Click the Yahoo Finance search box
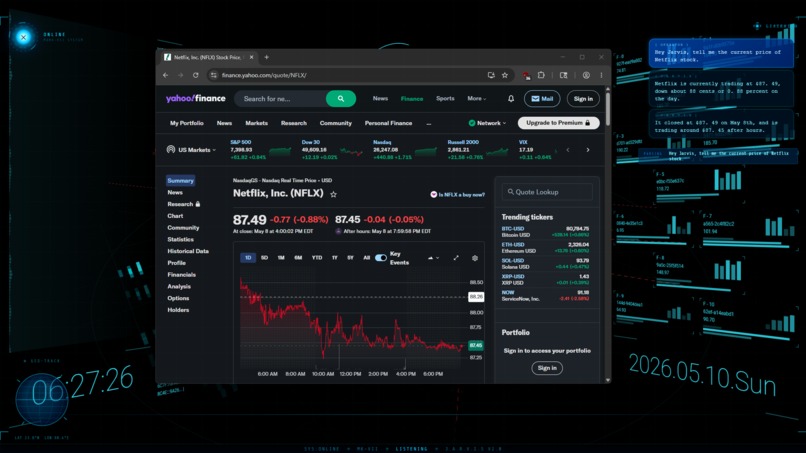 280,99
